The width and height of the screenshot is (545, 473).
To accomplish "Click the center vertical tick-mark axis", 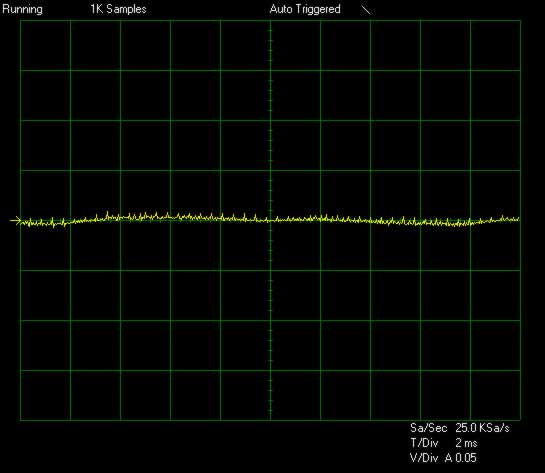I will 270,220.
